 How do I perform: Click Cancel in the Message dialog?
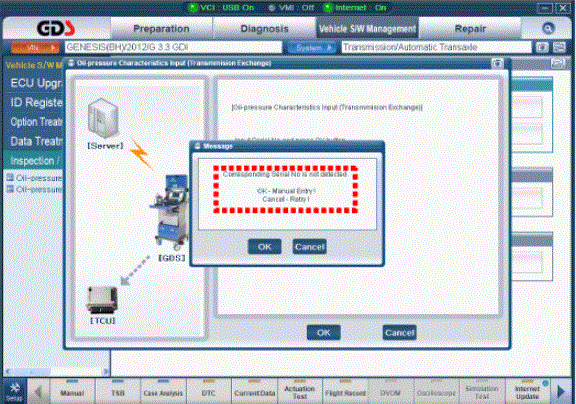310,246
